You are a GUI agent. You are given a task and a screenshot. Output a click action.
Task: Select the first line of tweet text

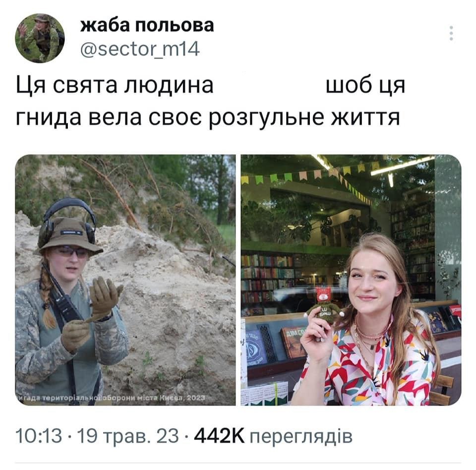click(x=210, y=85)
